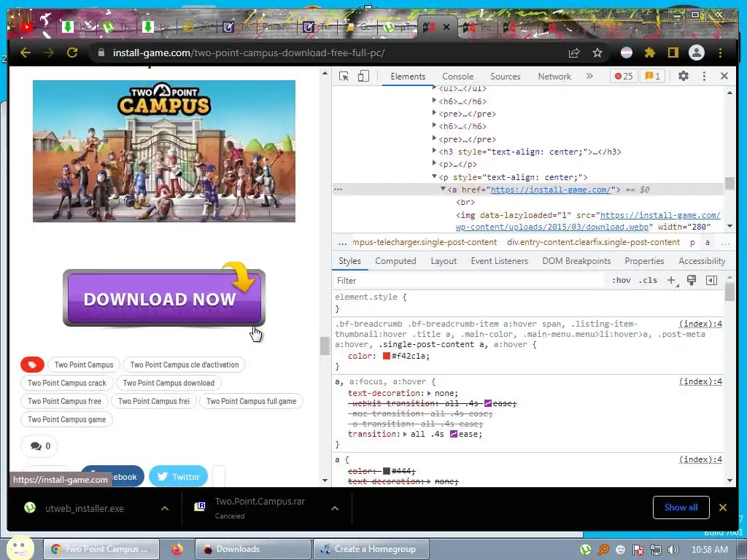Show more DevTools tabs with the chevron
Screen dimensions: 747x560
click(589, 76)
